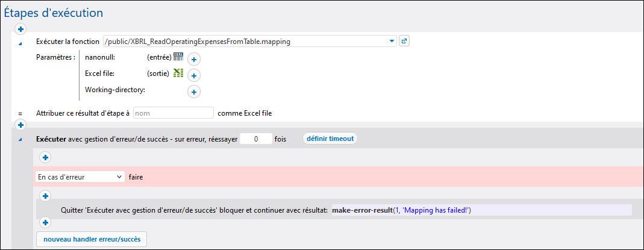This screenshot has height=250, width=644.
Task: Open the function path dropdown arrow
Action: click(x=392, y=42)
